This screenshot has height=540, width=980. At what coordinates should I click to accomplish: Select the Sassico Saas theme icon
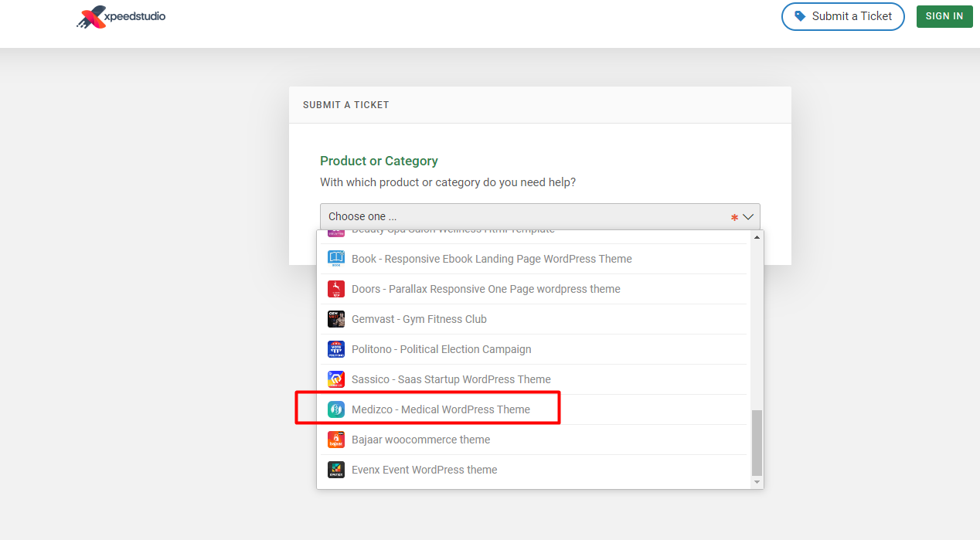click(x=335, y=379)
